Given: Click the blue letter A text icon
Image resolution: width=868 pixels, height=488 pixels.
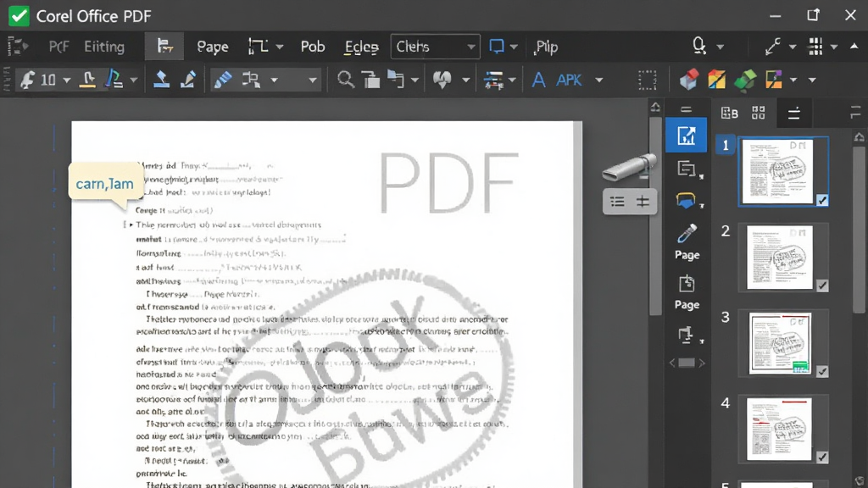Looking at the screenshot, I should pyautogui.click(x=538, y=80).
